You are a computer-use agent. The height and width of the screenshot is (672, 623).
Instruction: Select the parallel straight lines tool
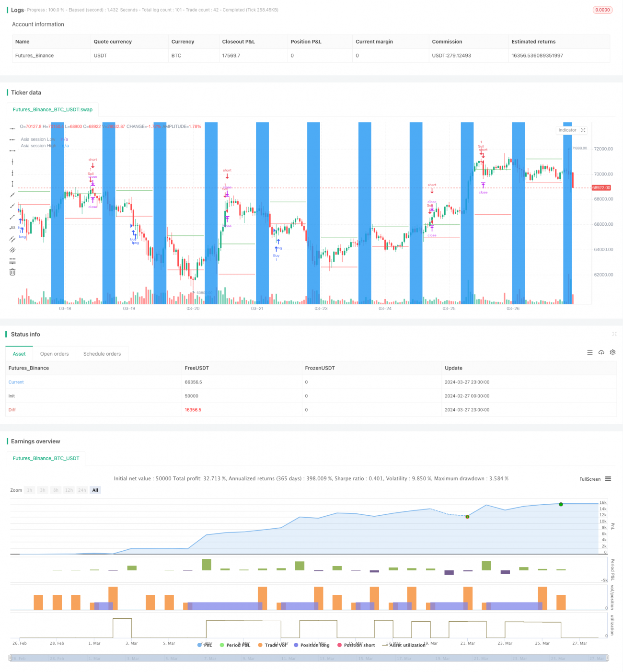click(12, 250)
